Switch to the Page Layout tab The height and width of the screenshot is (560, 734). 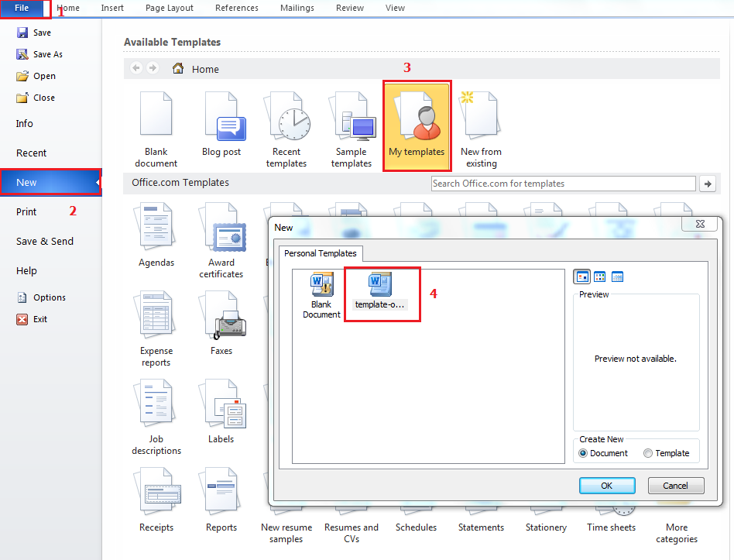tap(170, 8)
